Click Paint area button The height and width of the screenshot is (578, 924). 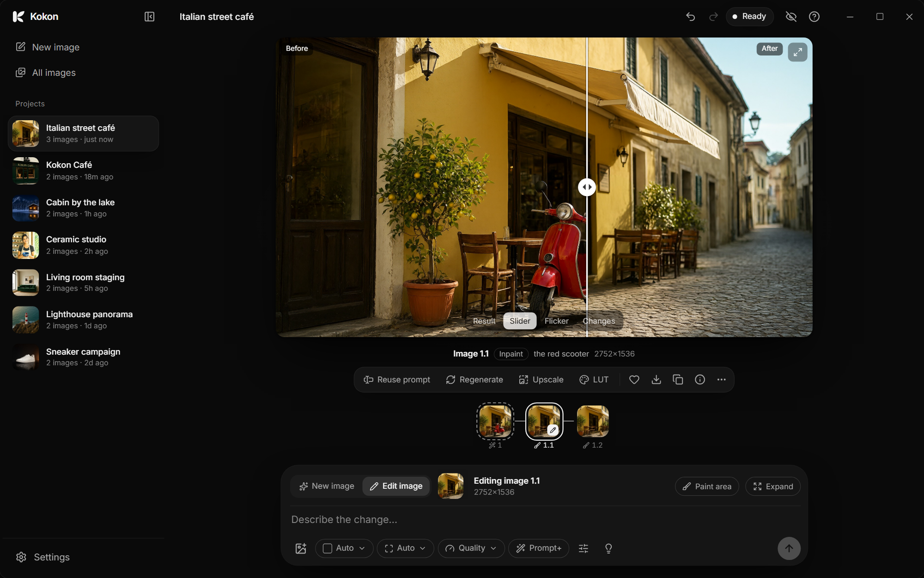point(707,486)
